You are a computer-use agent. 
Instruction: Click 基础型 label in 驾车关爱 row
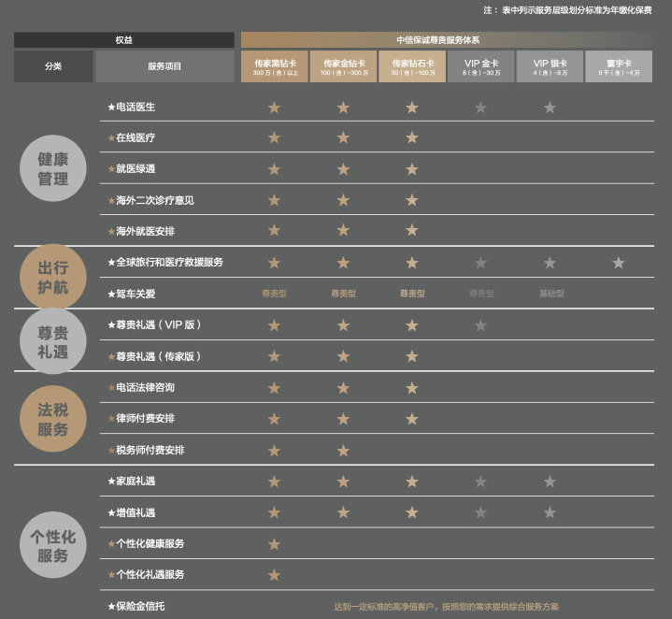(x=551, y=294)
